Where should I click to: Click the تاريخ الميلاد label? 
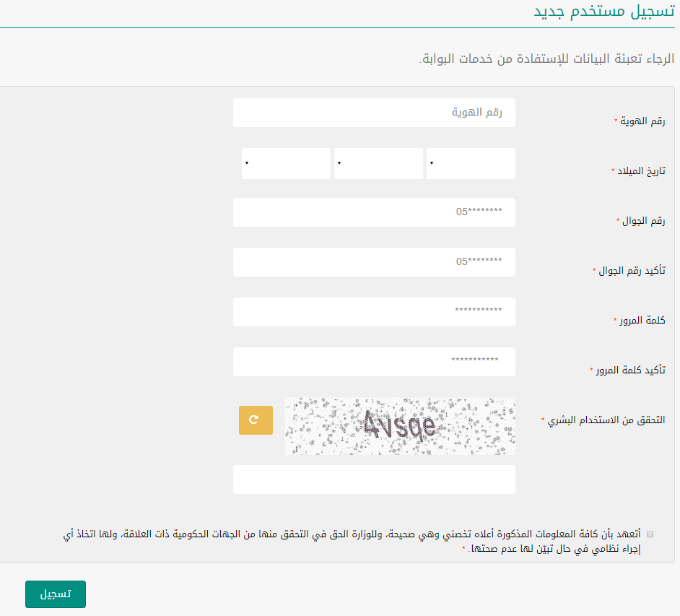(641, 171)
